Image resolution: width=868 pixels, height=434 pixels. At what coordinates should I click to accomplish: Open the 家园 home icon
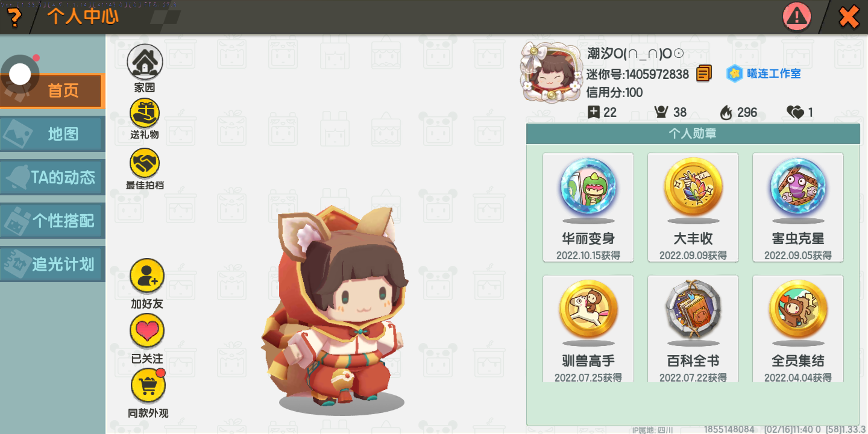(145, 62)
